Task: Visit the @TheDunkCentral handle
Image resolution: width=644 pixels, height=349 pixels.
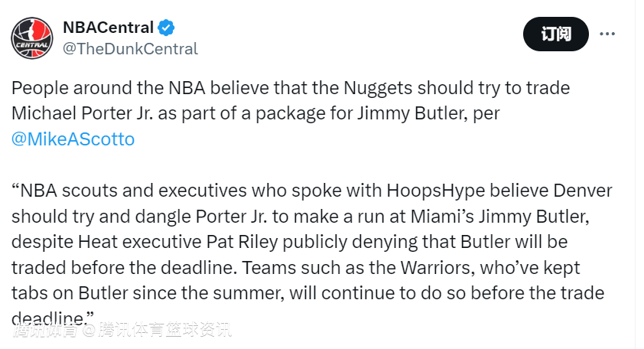Action: point(129,49)
